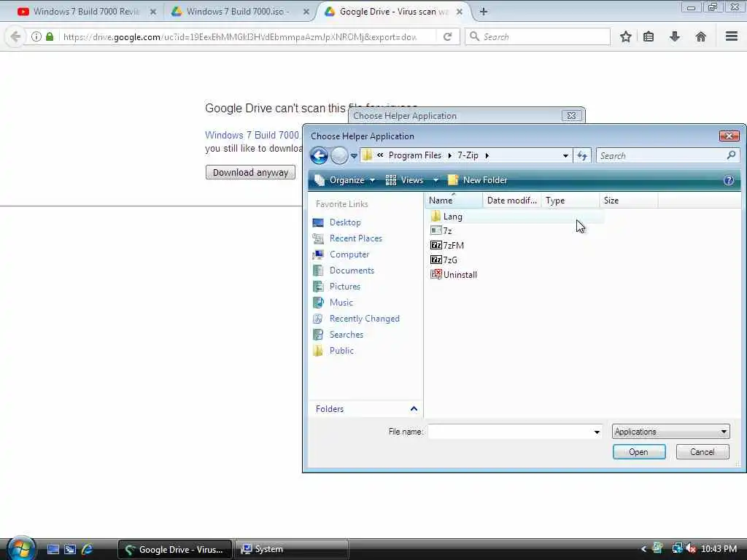This screenshot has height=560, width=747.
Task: Click the Windows Start orb
Action: 21,548
